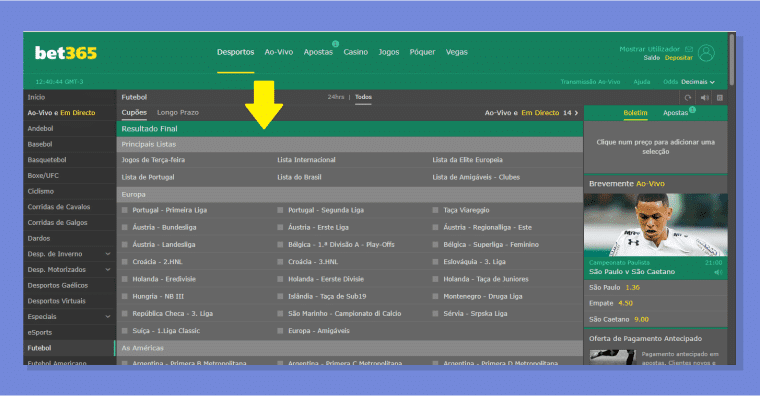
Task: Collapse the Resultado Final section header
Action: coord(349,129)
